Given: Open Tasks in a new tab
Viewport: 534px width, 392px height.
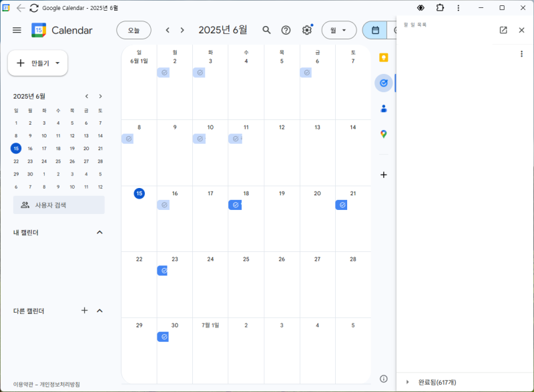Looking at the screenshot, I should [503, 30].
